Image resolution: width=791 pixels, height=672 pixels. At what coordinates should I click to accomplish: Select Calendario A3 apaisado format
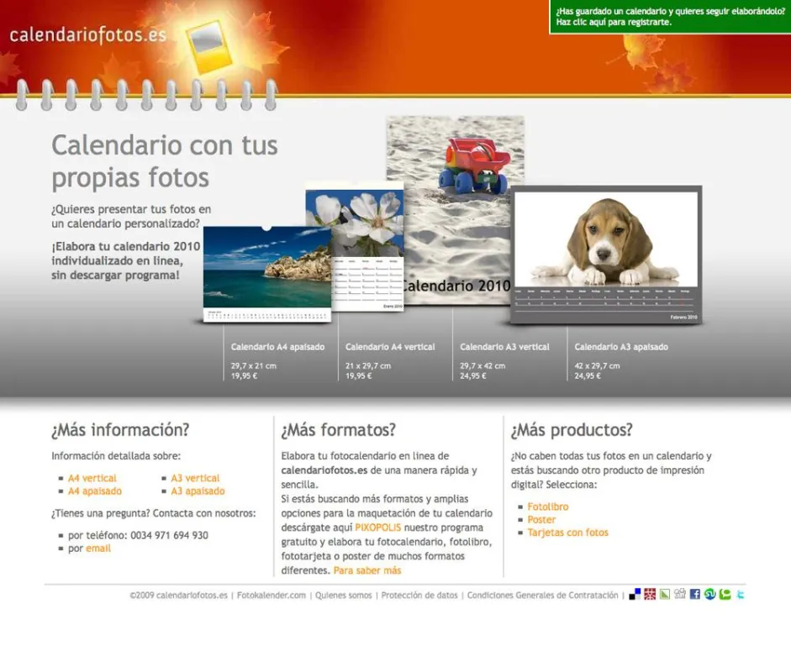pyautogui.click(x=621, y=347)
